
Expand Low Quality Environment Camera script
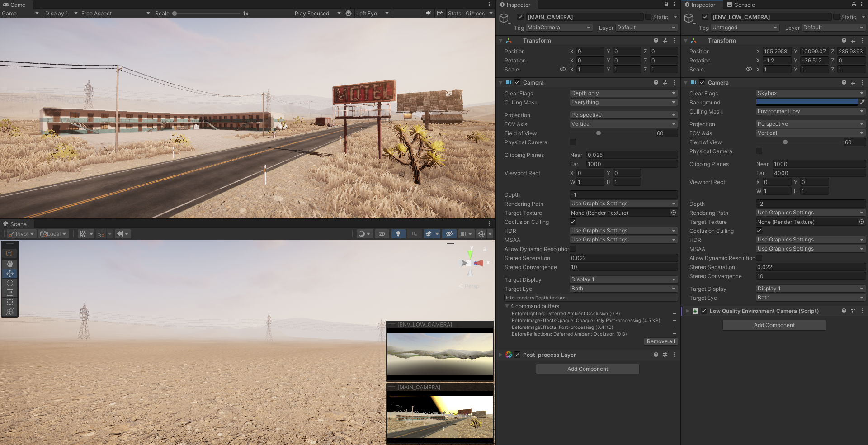coord(687,311)
